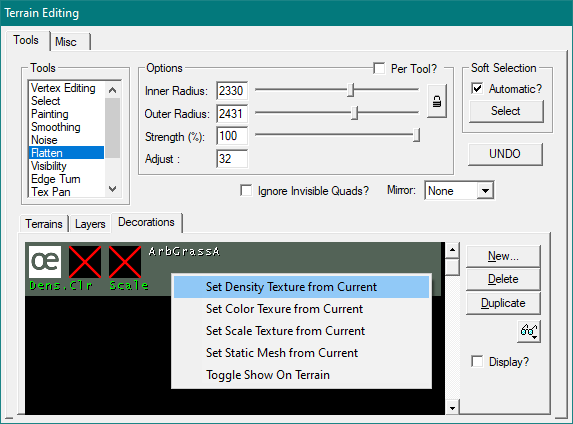The width and height of the screenshot is (573, 424).
Task: Toggle the Ignore Invisible Quads? checkbox
Action: coord(246,190)
